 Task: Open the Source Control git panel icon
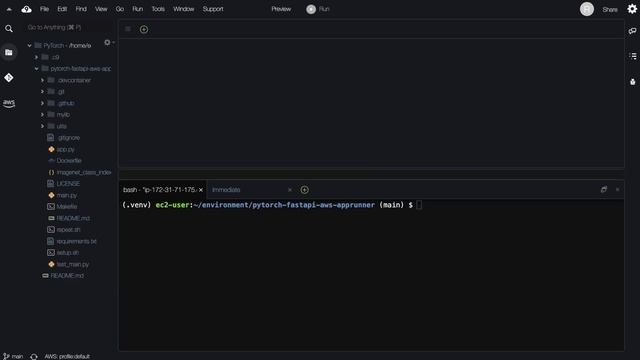9,78
